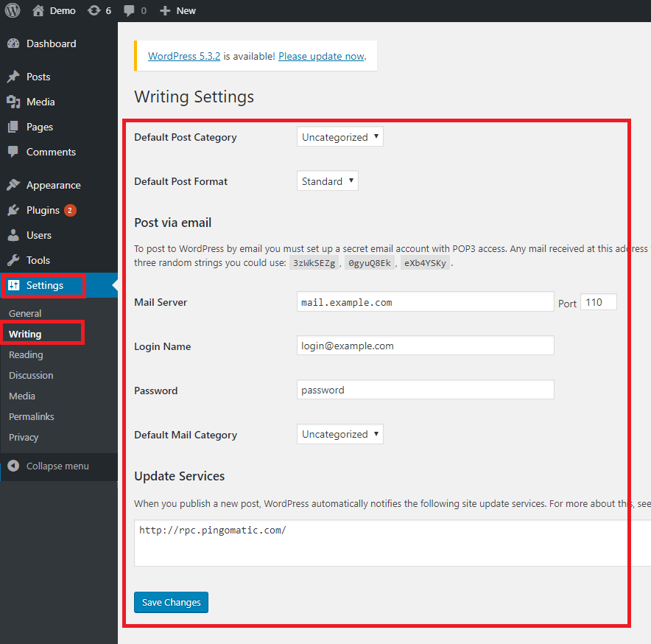The image size is (651, 644).
Task: Open the comments bubble icon in admin bar
Action: click(130, 10)
